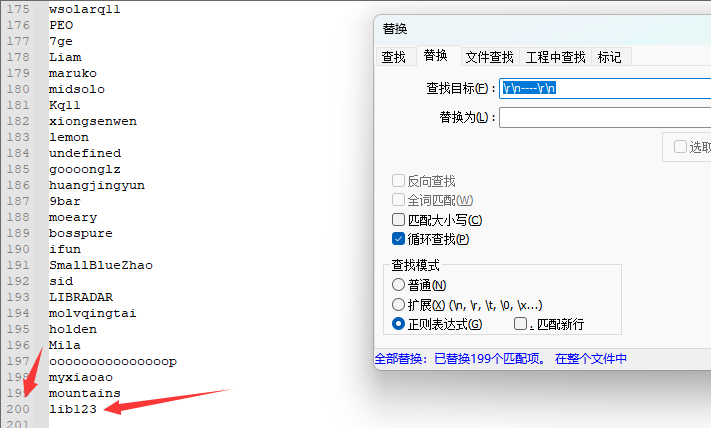Click the 反向查找 checkbox
Image resolution: width=711 pixels, height=428 pixels.
point(399,181)
